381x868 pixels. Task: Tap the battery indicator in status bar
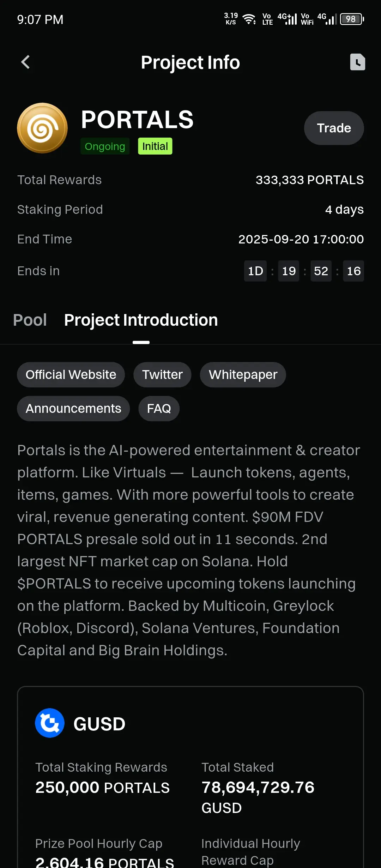pyautogui.click(x=352, y=19)
